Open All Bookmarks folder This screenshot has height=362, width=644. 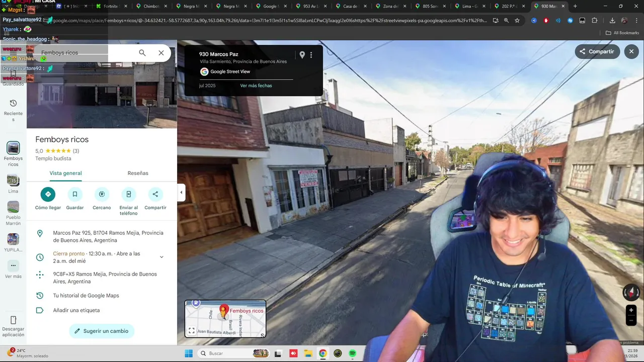622,33
